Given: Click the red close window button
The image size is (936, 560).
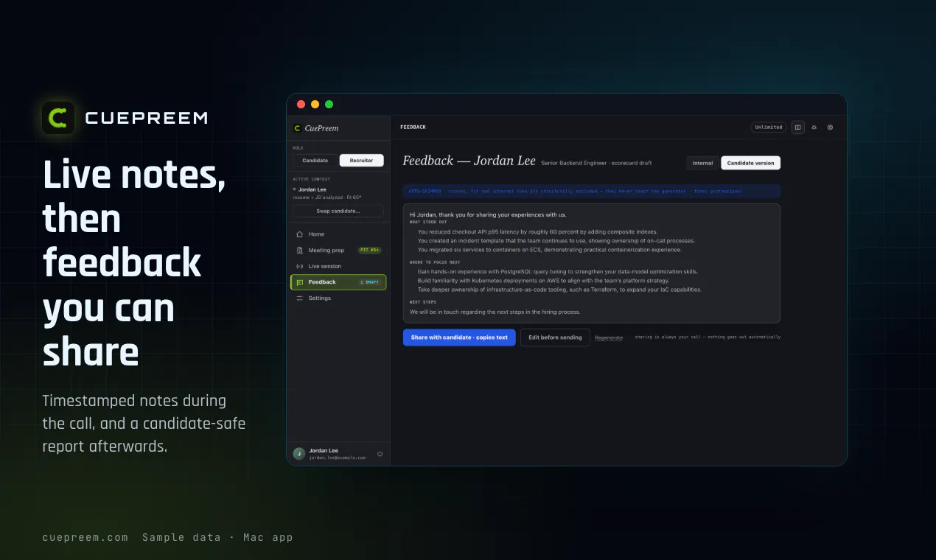Looking at the screenshot, I should [301, 105].
